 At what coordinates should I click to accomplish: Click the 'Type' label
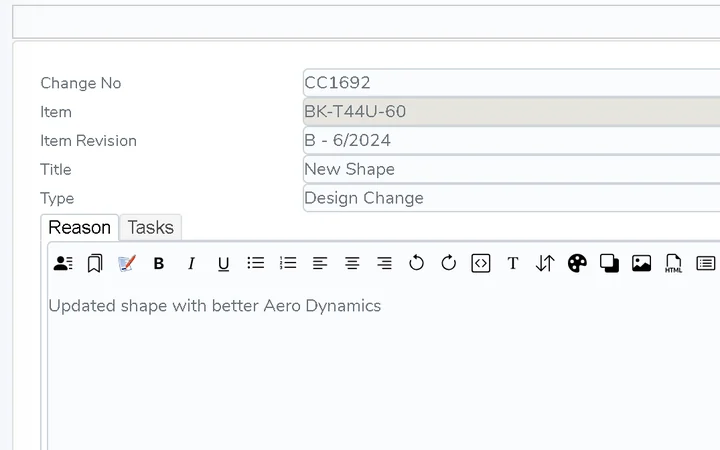[x=57, y=199]
